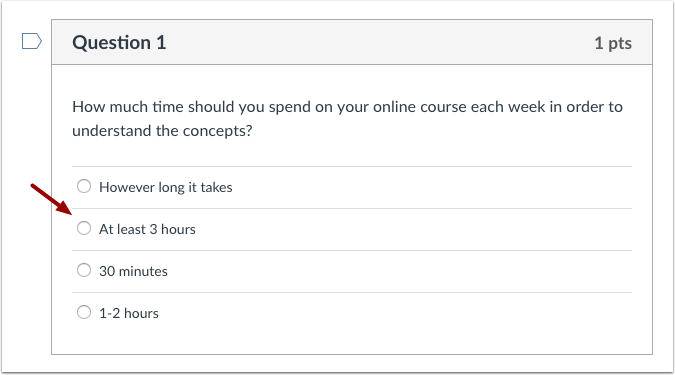
Task: Click the "1-2 hours" answer label
Action: 129,313
